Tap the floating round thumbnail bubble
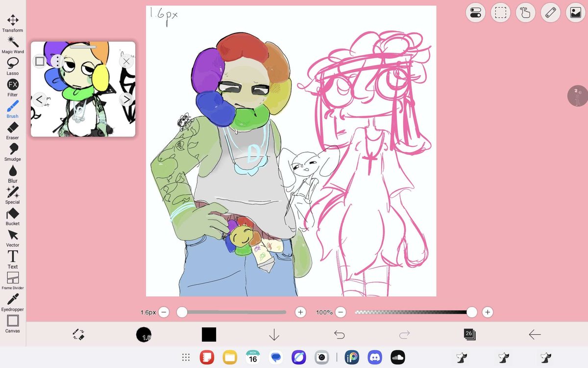 (578, 96)
